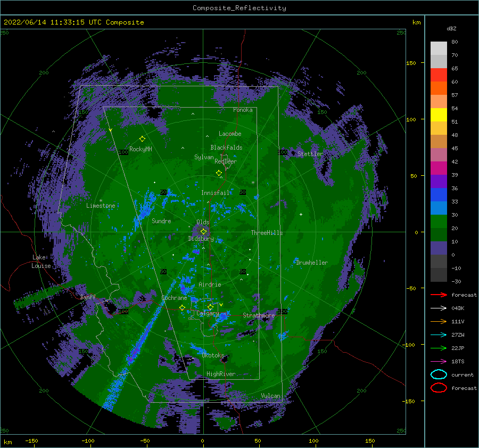Click the Vulcan city label
This screenshot has height=448, width=479.
click(x=270, y=396)
